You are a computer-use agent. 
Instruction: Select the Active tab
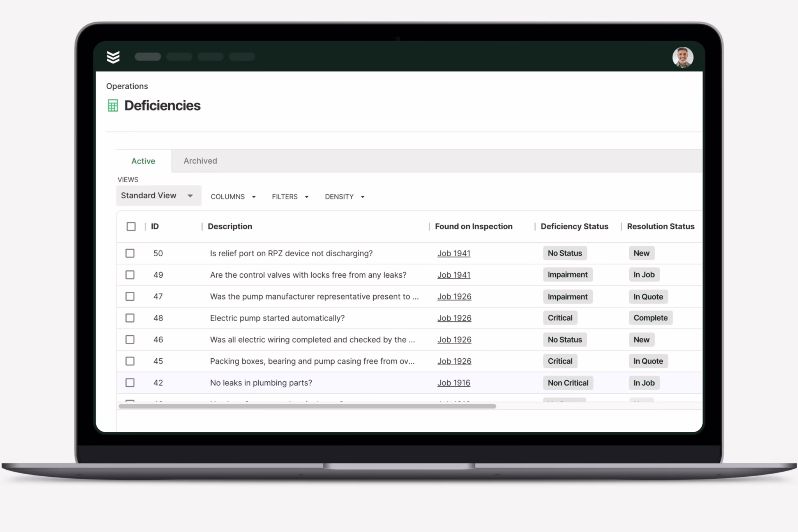143,161
